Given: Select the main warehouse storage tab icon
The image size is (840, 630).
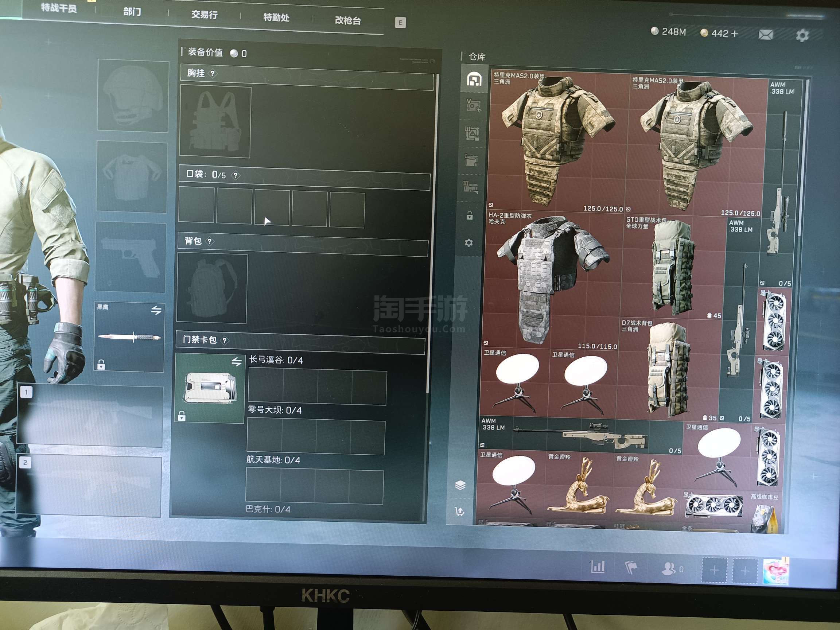Looking at the screenshot, I should (x=474, y=80).
